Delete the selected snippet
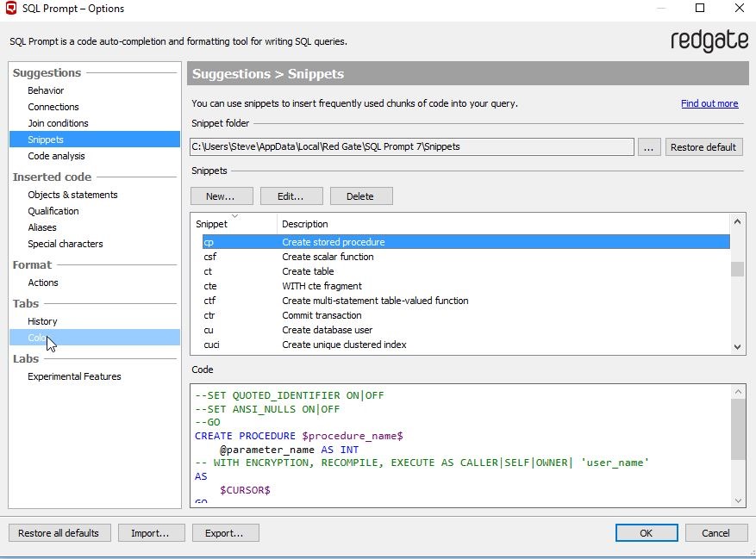 coord(360,196)
